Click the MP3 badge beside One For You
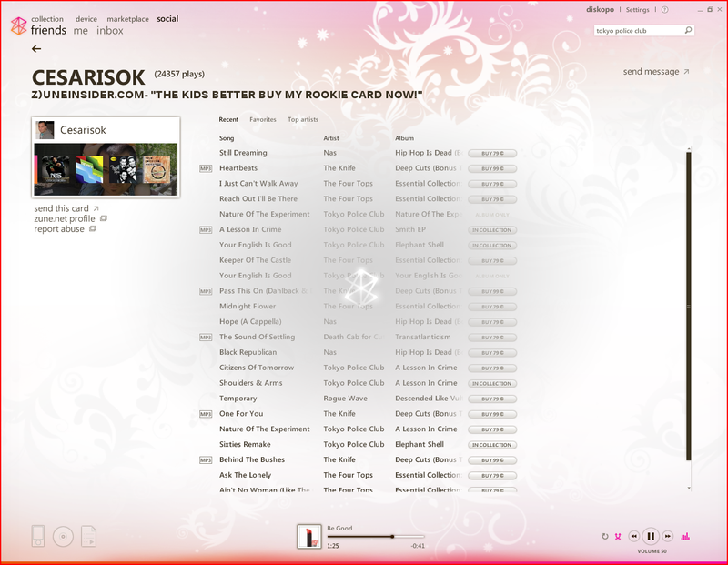The height and width of the screenshot is (565, 728). coord(206,414)
